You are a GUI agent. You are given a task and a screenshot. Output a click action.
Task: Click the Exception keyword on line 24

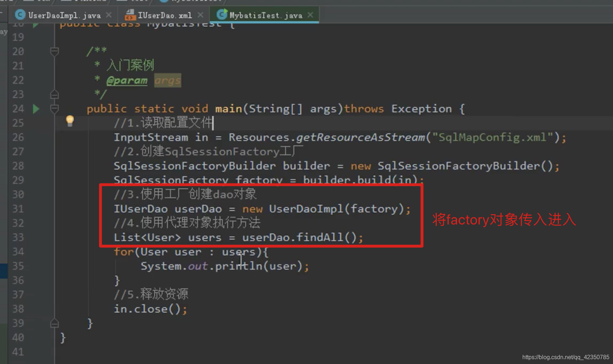pos(421,109)
